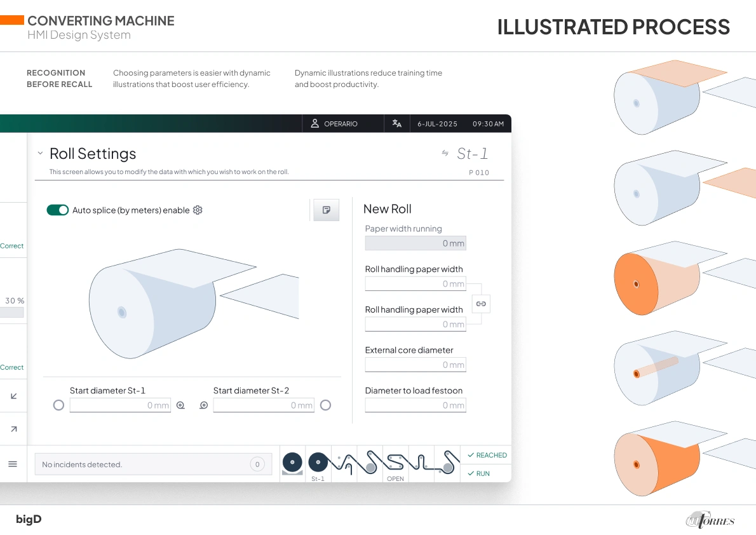Collapse the Roll Settings section chevron

(x=40, y=153)
